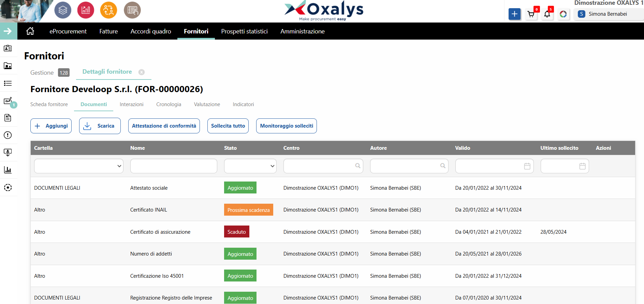Switch to the Valutazione tab
This screenshot has width=644, height=304.
(x=207, y=104)
